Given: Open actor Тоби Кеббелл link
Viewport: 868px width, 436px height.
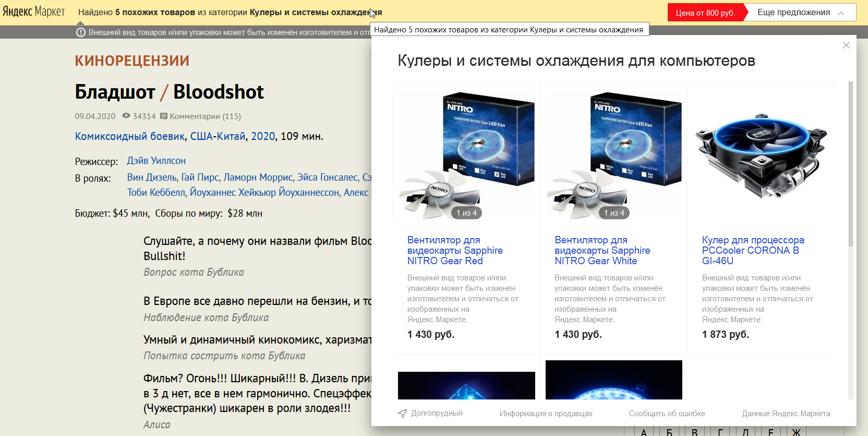Looking at the screenshot, I should coord(156,193).
